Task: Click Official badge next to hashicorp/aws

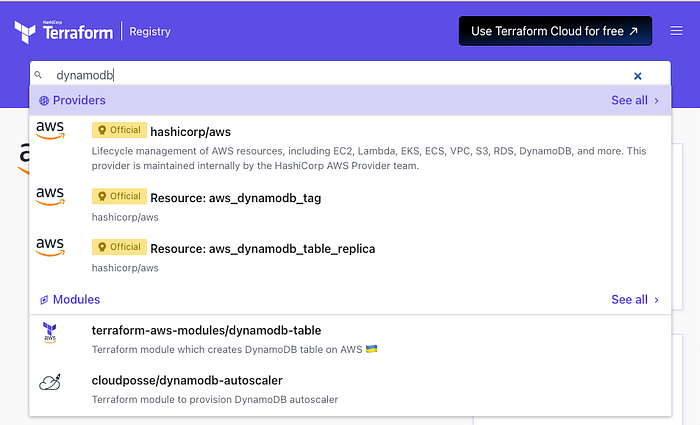Action: [x=119, y=130]
